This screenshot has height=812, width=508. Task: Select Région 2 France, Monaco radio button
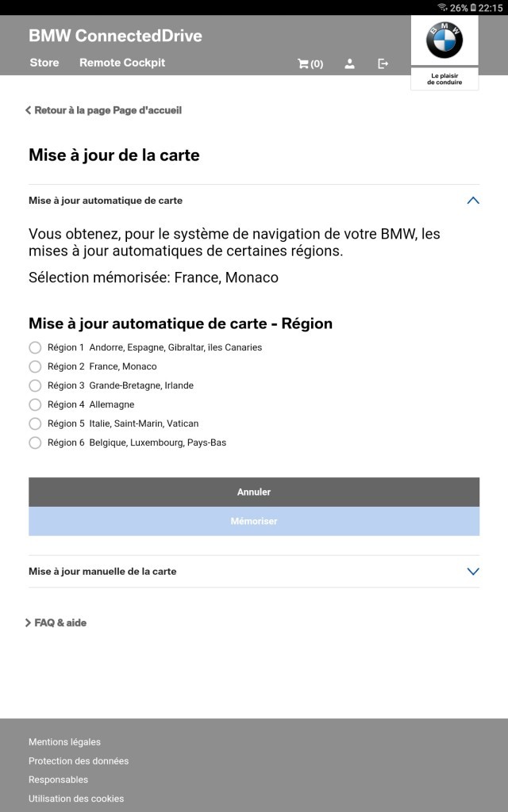pos(35,366)
